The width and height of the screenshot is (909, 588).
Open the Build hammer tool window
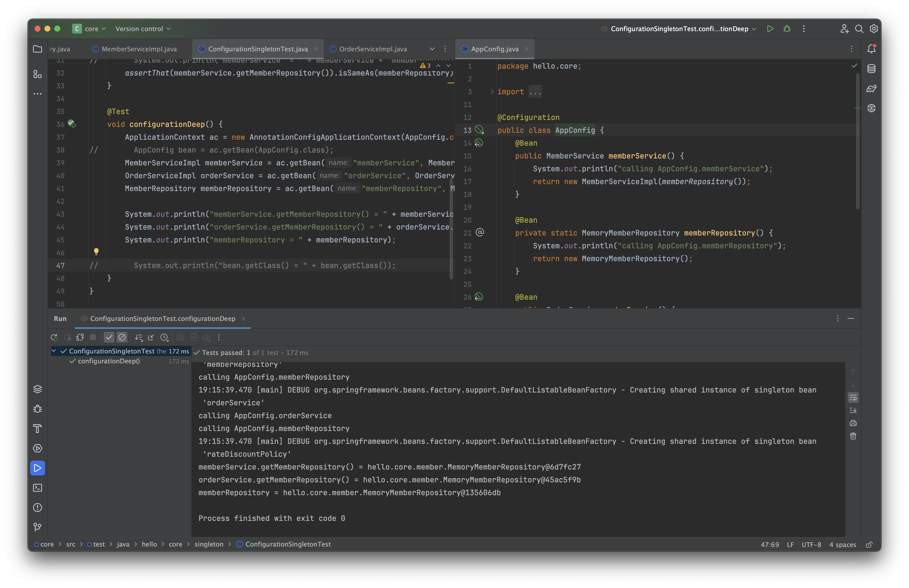(38, 429)
